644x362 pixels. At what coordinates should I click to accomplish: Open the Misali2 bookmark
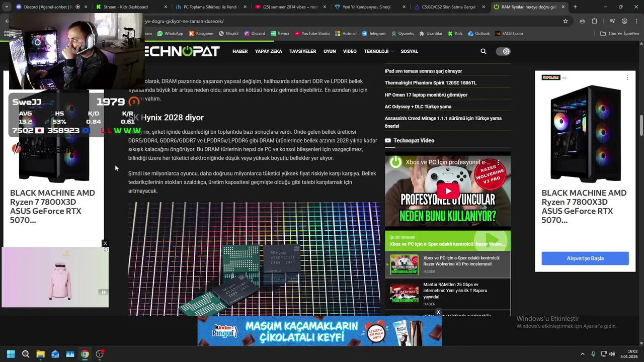(229, 34)
